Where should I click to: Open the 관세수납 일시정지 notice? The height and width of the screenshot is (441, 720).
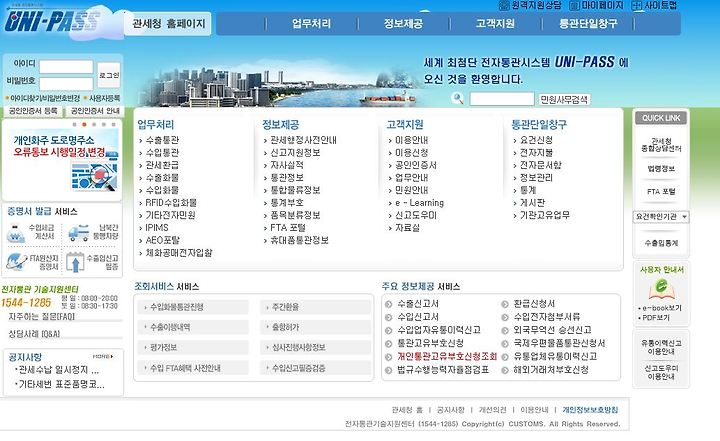(59, 370)
